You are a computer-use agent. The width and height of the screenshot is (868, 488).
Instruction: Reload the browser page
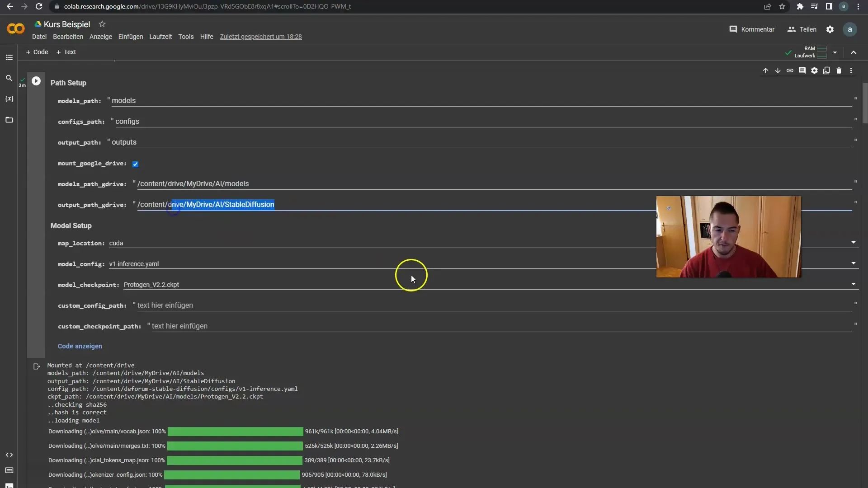tap(39, 6)
